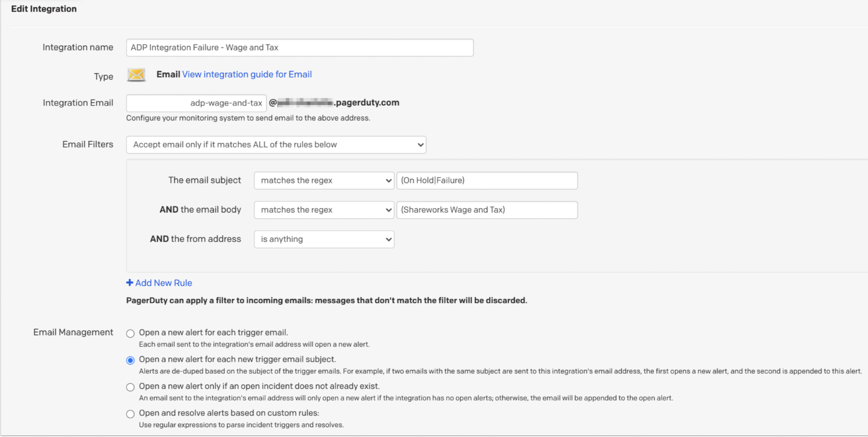Viewport: 868px width, 437px height.
Task: Expand the Email Filters accept rule dropdown
Action: 276,145
